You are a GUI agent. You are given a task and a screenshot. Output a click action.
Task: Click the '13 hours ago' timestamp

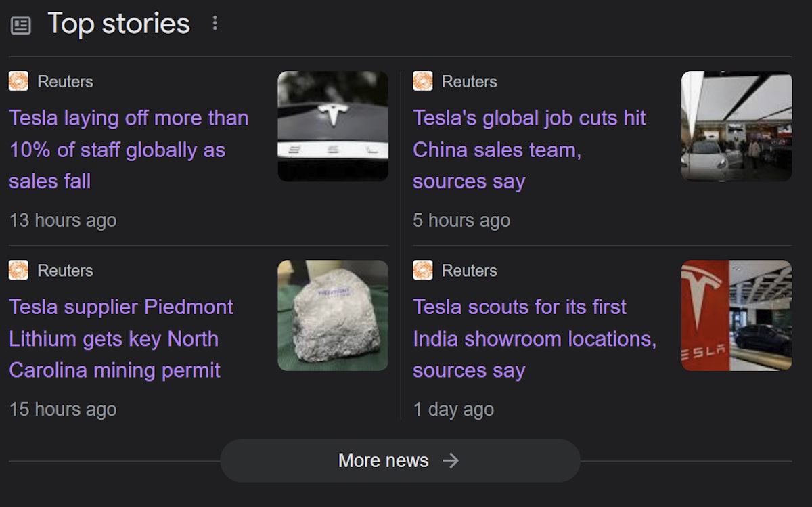(x=63, y=221)
